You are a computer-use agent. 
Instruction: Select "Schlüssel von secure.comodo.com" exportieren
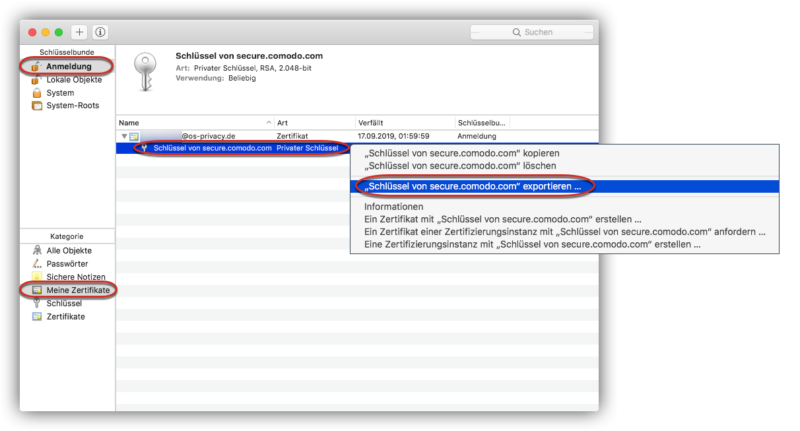tap(472, 186)
